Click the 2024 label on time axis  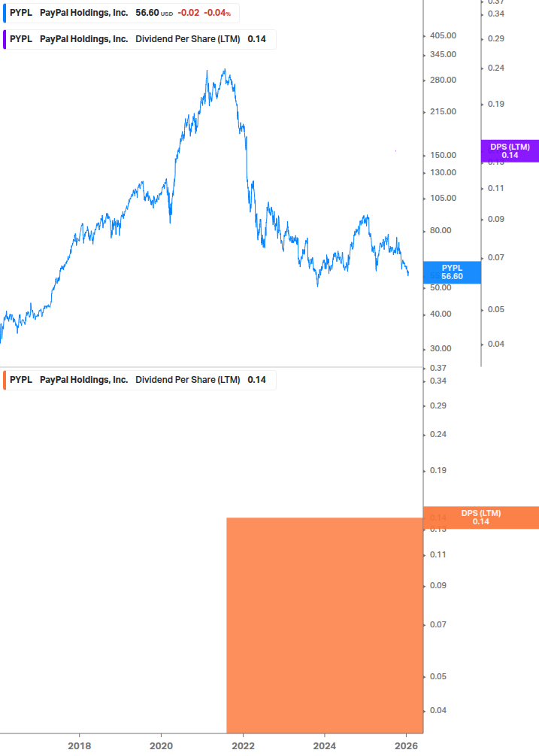point(324,746)
